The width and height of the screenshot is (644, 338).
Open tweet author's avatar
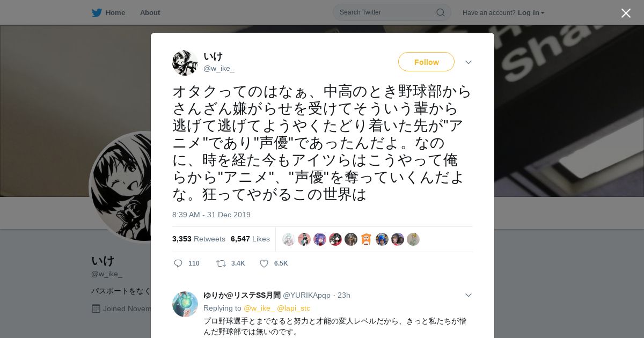click(185, 63)
